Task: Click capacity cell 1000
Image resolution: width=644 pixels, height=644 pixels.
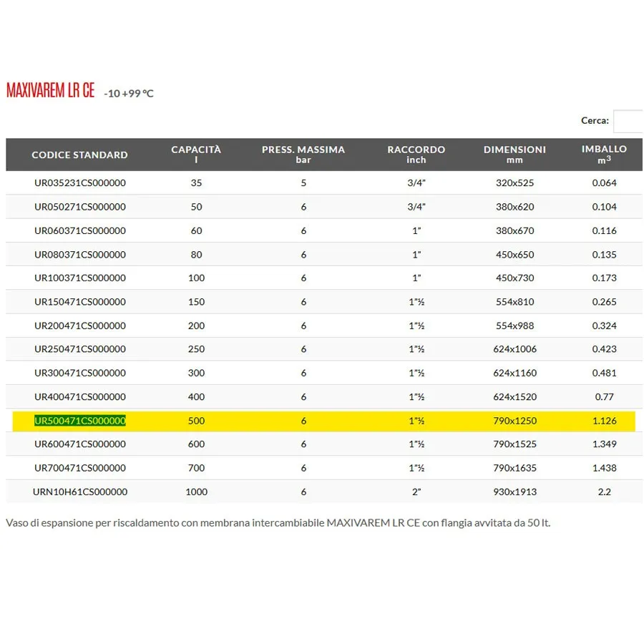Action: click(x=196, y=491)
